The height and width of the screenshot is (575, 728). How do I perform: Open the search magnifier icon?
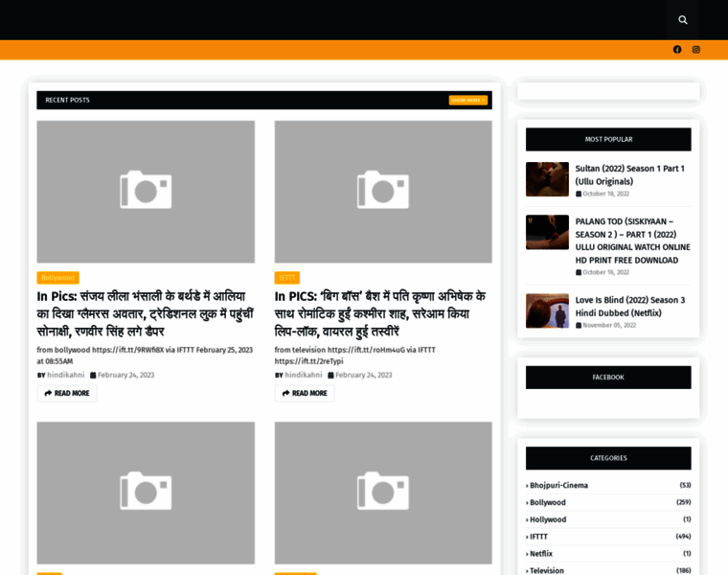(x=682, y=20)
